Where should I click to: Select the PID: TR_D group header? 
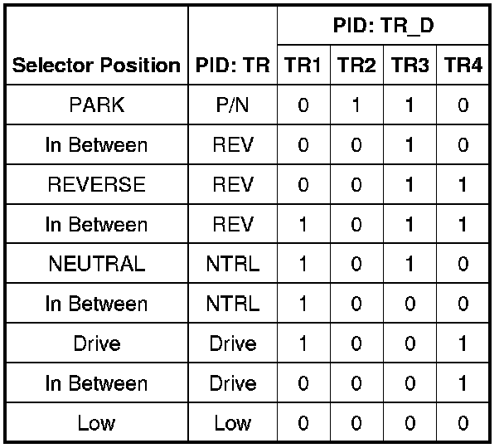pyautogui.click(x=384, y=26)
